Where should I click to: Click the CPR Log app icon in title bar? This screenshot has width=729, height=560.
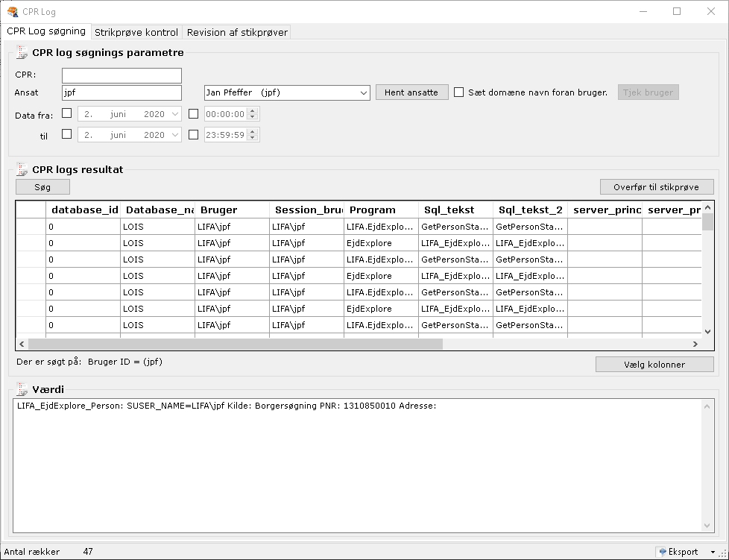pyautogui.click(x=13, y=11)
